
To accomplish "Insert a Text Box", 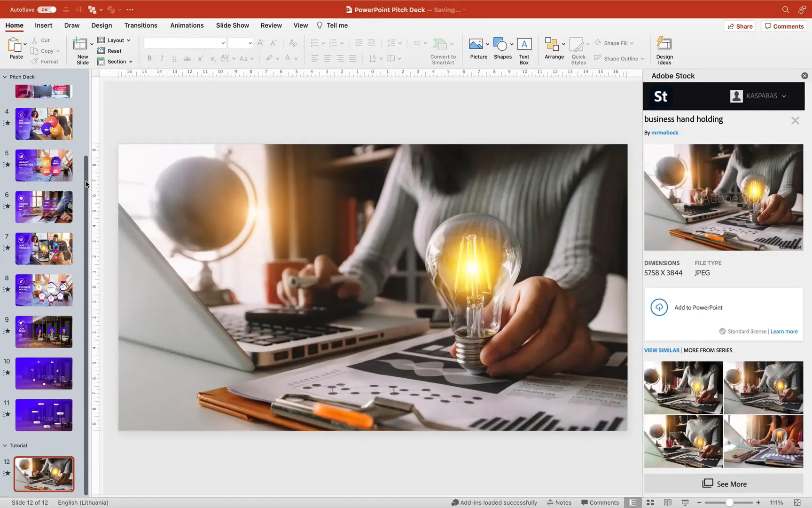I will point(523,48).
